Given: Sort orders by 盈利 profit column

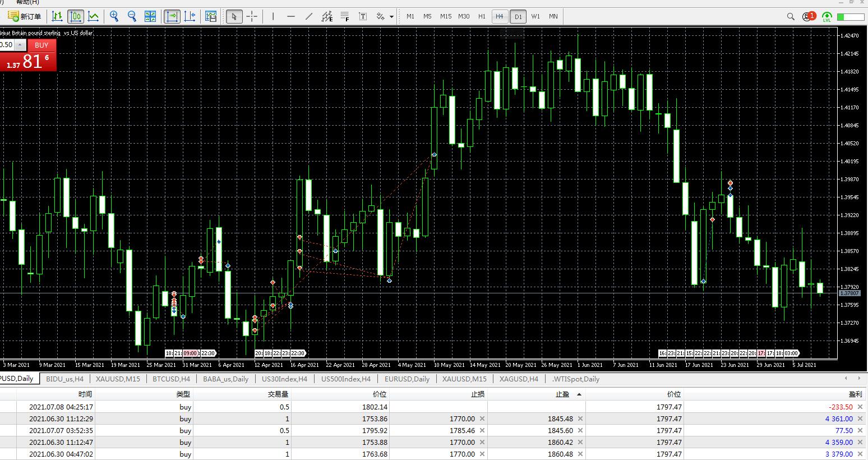Looking at the screenshot, I should pos(775,394).
